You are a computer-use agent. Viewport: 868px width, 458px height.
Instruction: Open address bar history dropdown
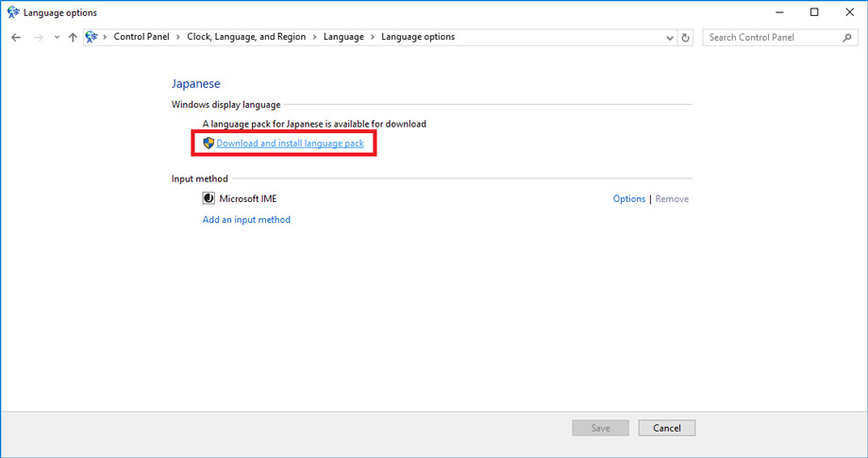670,38
